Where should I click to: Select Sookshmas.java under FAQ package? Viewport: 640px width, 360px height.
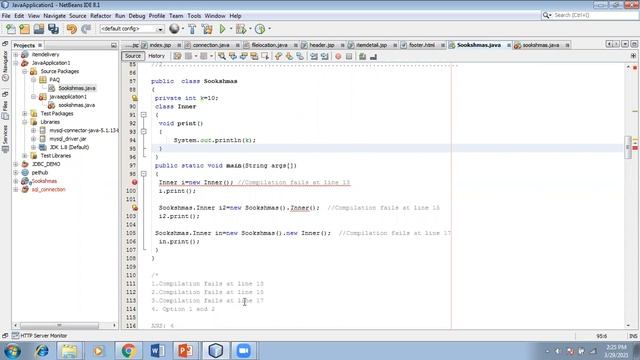[77, 88]
